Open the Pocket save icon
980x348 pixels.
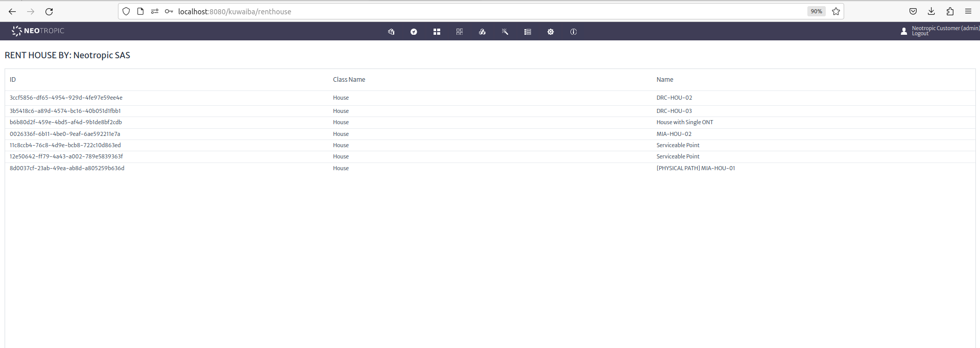pos(913,11)
